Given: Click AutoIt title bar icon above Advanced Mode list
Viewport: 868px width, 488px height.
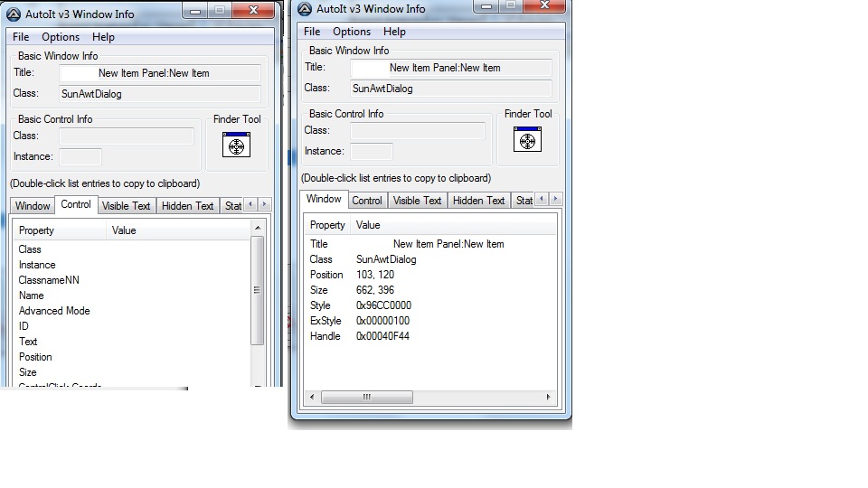Looking at the screenshot, I should point(13,14).
